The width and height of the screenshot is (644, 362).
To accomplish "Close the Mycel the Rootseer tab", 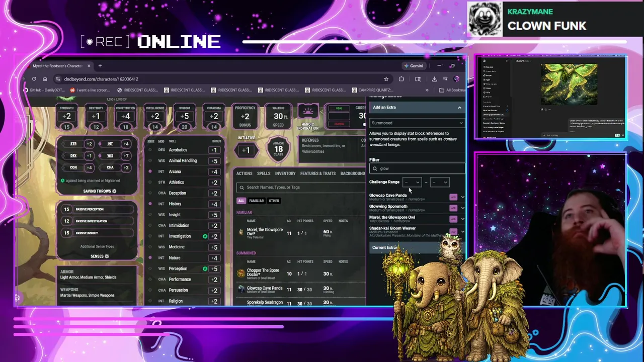I will (x=89, y=66).
